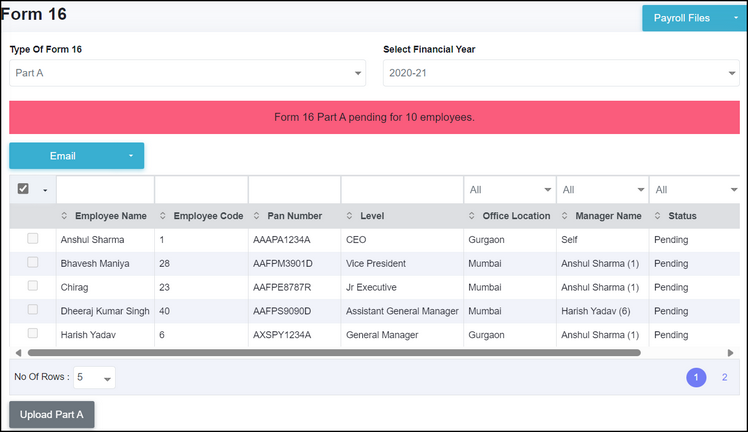Sort by Status column icon
Image resolution: width=748 pixels, height=432 pixels.
659,216
